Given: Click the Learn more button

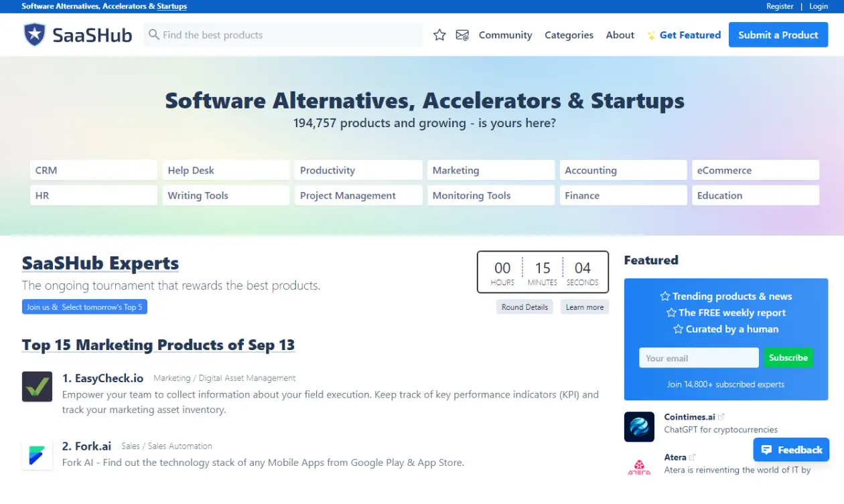Looking at the screenshot, I should click(585, 307).
